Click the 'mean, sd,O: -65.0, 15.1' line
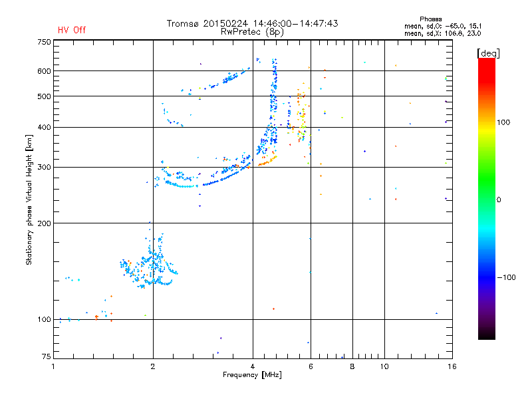The image size is (532, 399). [x=443, y=26]
